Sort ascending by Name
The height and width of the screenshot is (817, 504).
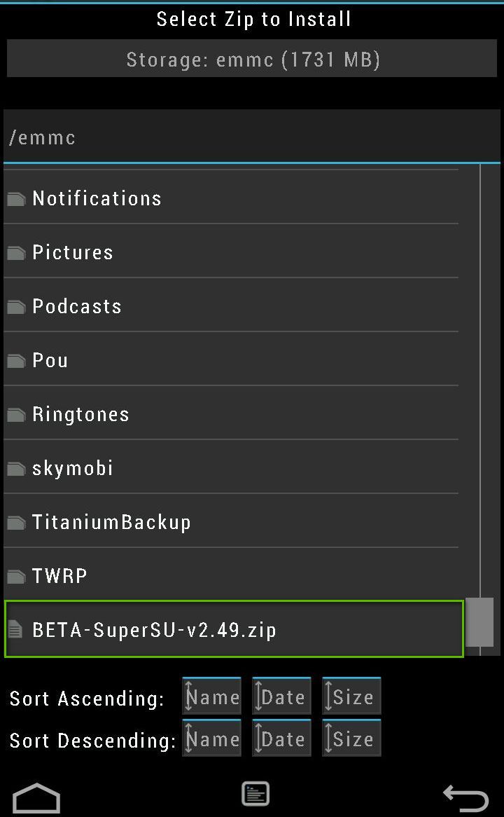tap(211, 696)
